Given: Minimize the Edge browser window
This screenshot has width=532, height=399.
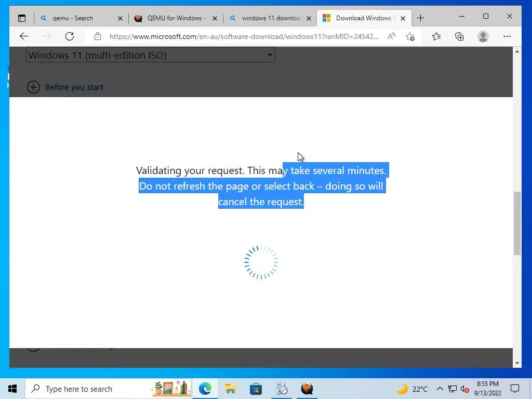Looking at the screenshot, I should point(462,16).
